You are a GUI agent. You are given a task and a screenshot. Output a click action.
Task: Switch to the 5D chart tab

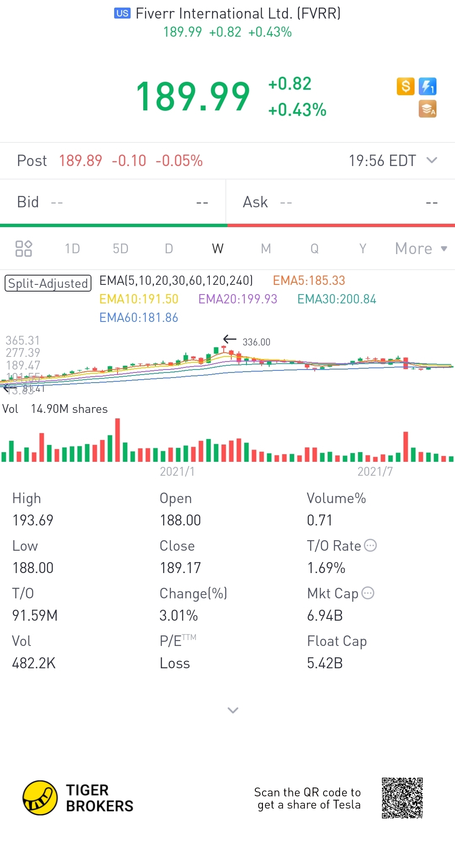[120, 249]
